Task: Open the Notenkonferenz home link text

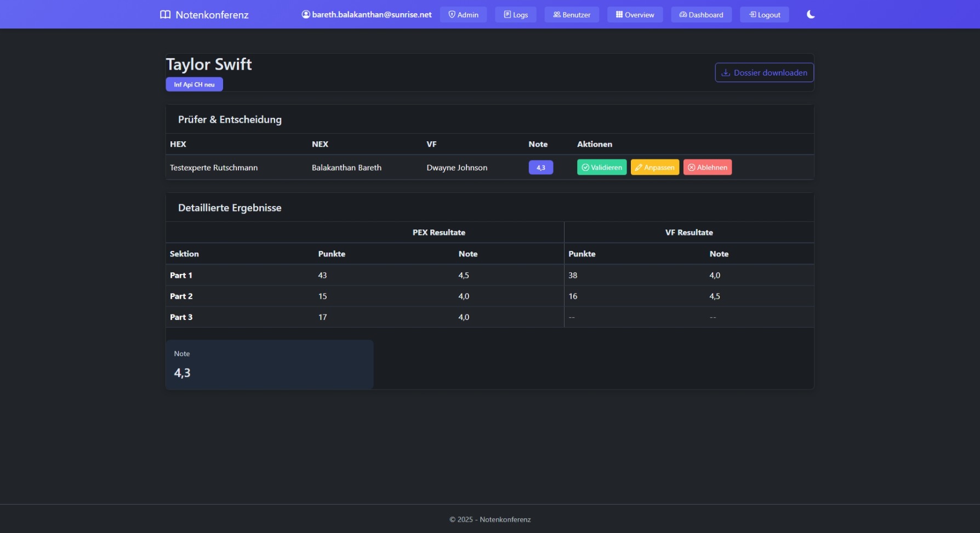Action: click(212, 15)
